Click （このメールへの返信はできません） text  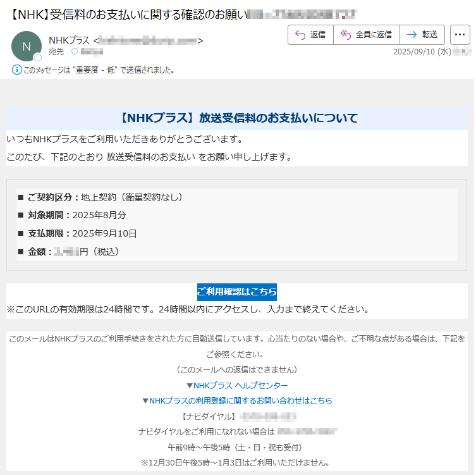tap(237, 369)
